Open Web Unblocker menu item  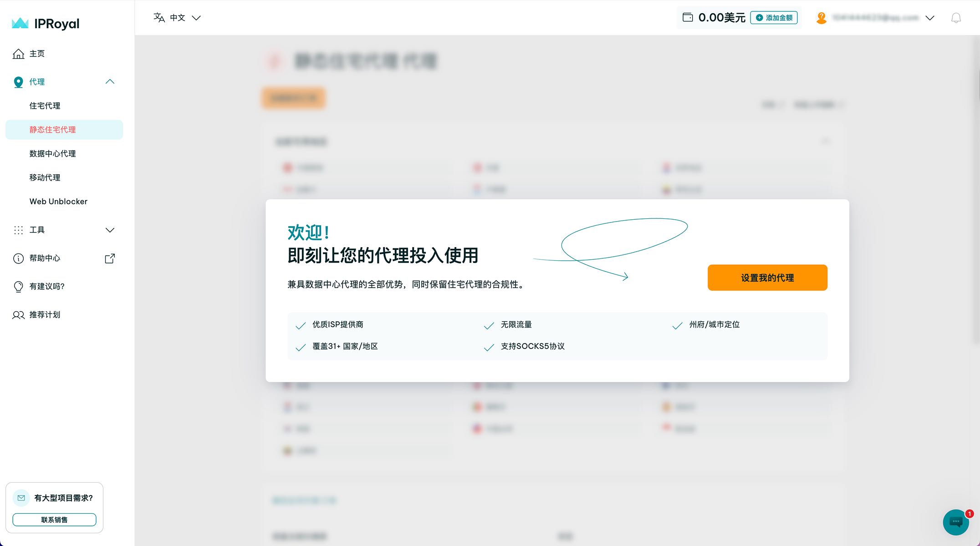click(x=58, y=202)
